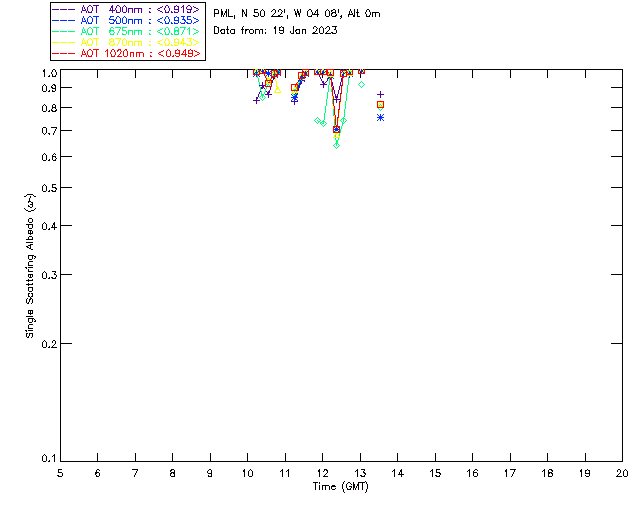Click the isolated green diamond near 13 GMT
The width and height of the screenshot is (640, 512).
point(361,84)
